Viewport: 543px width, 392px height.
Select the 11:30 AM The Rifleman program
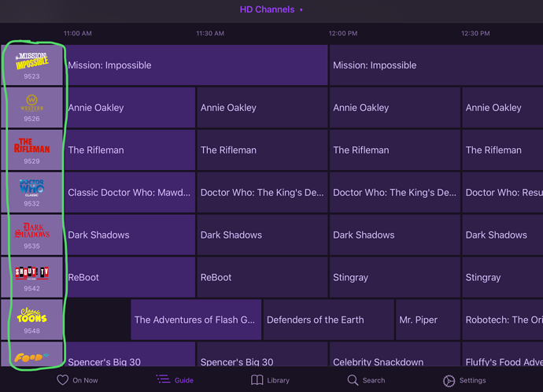click(263, 150)
